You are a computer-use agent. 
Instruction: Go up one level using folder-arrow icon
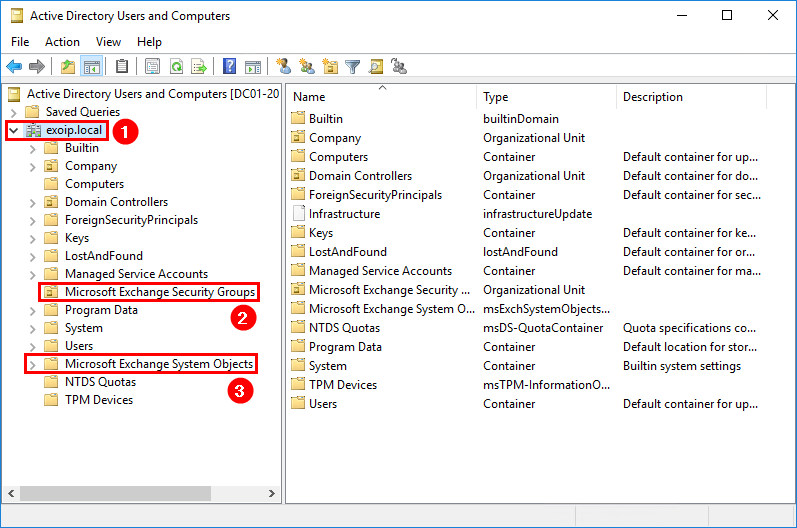[68, 67]
